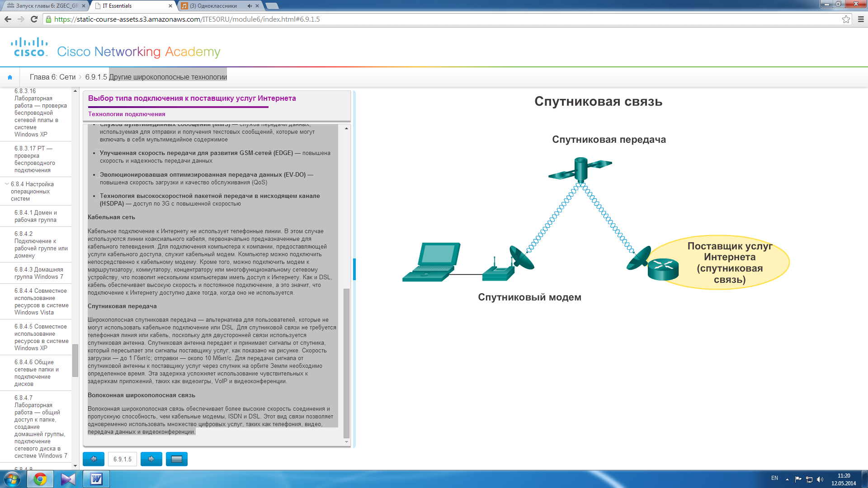Click the home icon in breadcrumb bar
Screen dimensions: 868x488
point(10,77)
